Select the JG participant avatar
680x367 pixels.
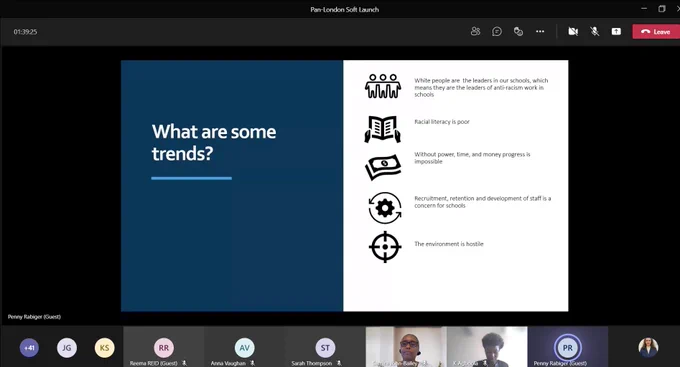(67, 347)
